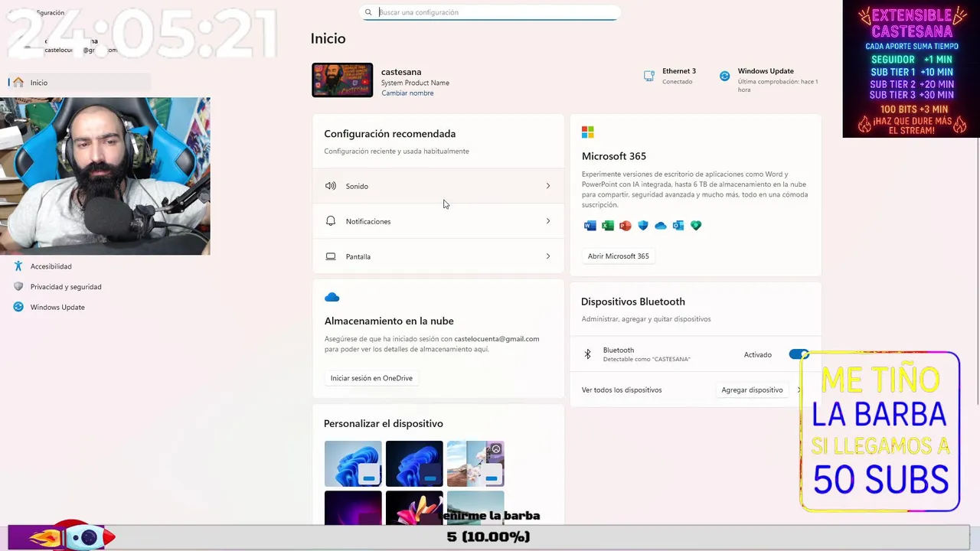This screenshot has height=551, width=980.
Task: Click the search magnifier icon
Action: (x=368, y=12)
